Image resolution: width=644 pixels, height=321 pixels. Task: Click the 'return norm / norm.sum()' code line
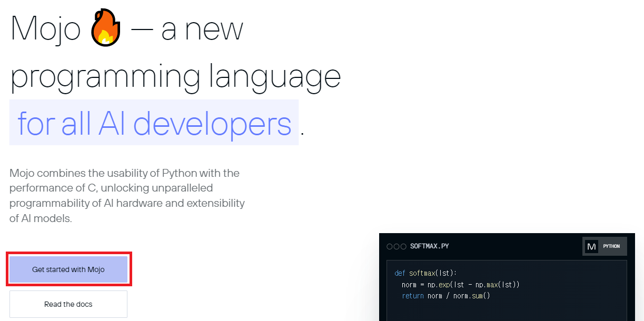(446, 296)
